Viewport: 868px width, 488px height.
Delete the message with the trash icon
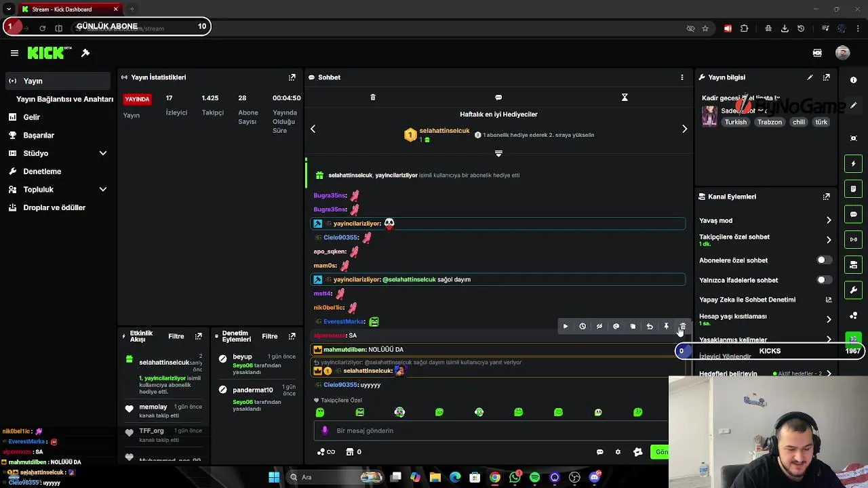(683, 327)
